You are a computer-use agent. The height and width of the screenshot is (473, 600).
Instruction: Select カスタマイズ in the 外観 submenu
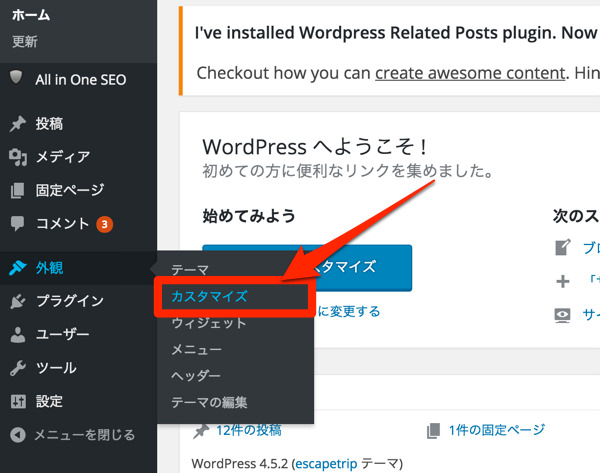(209, 296)
